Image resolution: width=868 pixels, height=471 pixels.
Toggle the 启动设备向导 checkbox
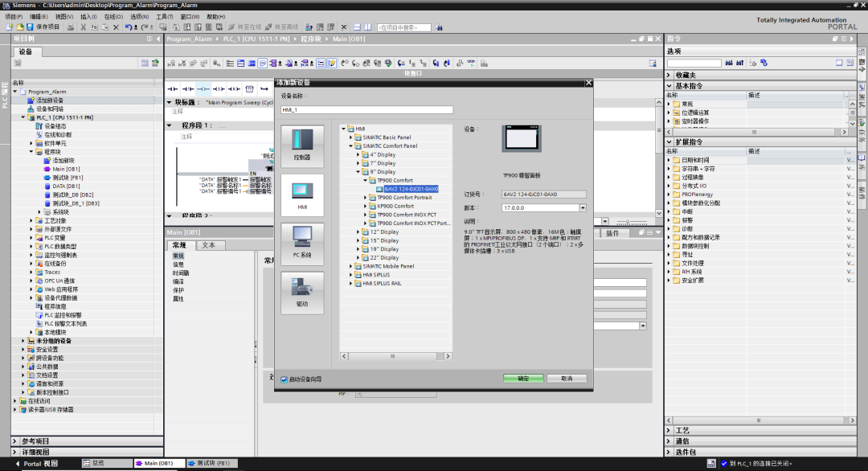pos(284,379)
